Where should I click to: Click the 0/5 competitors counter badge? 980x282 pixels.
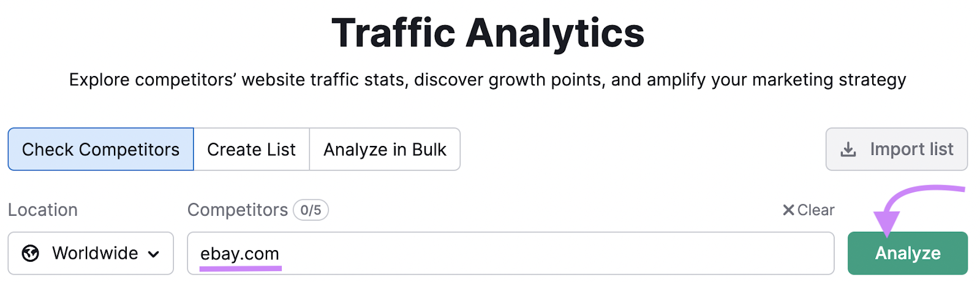coord(311,210)
